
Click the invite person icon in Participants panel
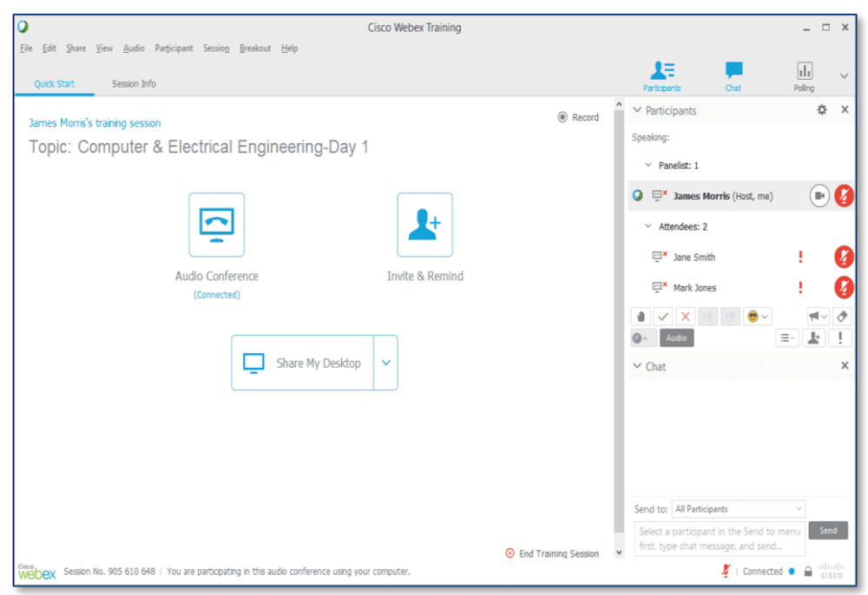point(814,338)
